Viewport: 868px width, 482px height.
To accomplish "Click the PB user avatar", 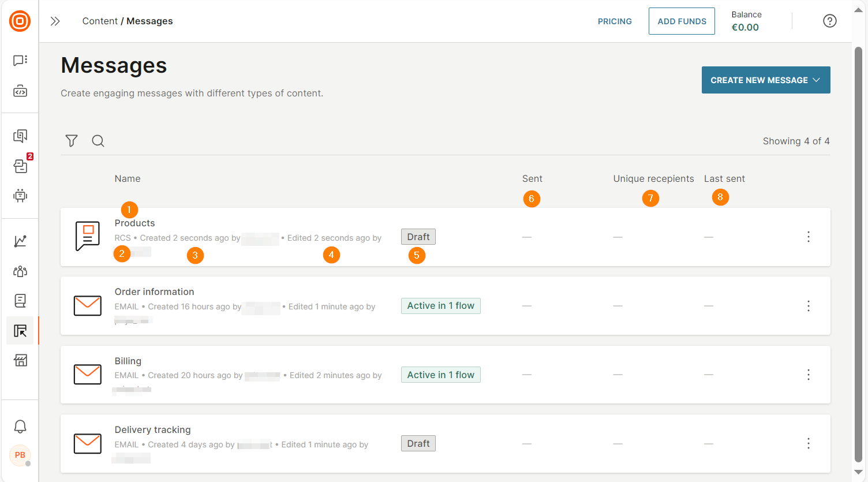I will click(x=20, y=455).
